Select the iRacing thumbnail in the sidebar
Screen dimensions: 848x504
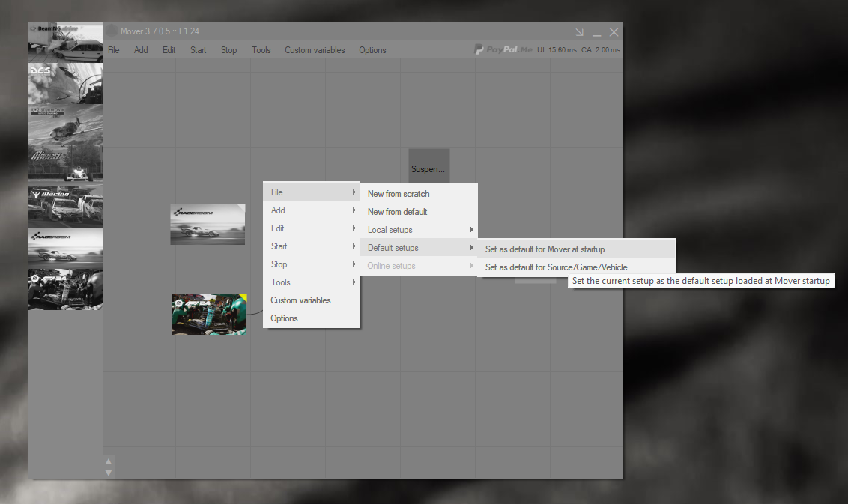[x=65, y=206]
